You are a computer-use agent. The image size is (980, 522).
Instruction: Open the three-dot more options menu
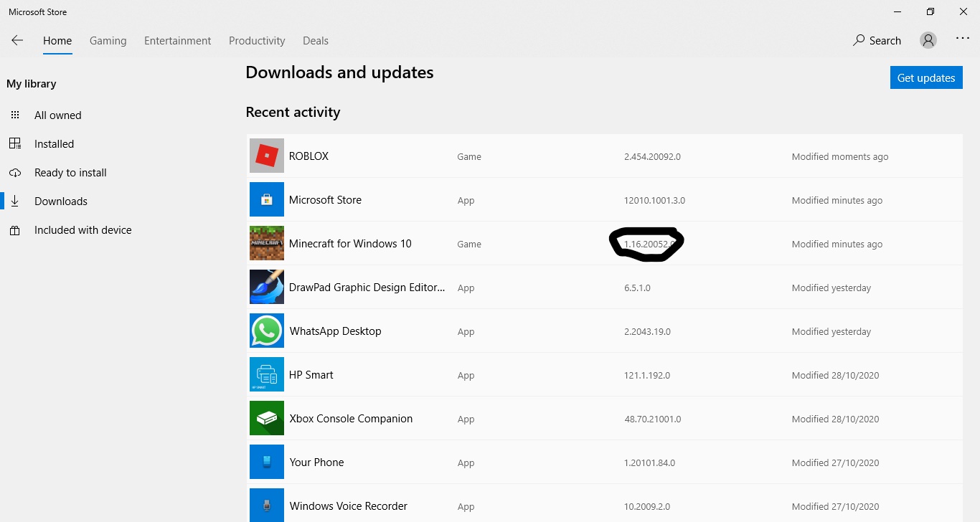tap(963, 39)
